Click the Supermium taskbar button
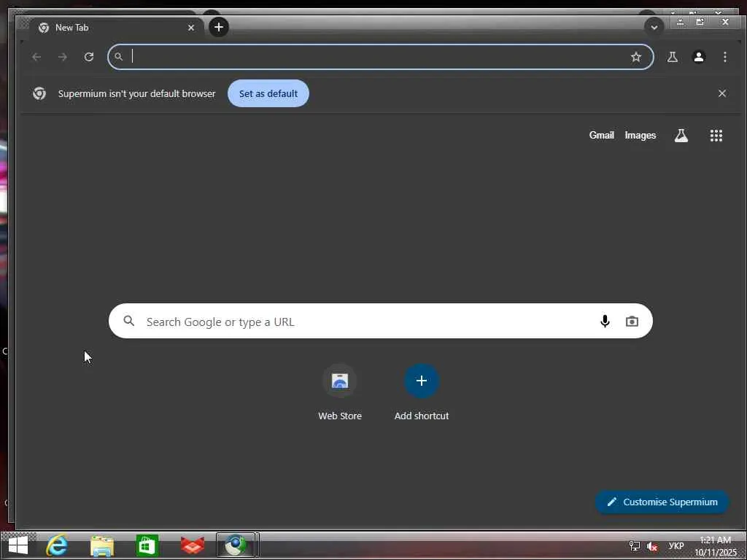 click(x=236, y=545)
